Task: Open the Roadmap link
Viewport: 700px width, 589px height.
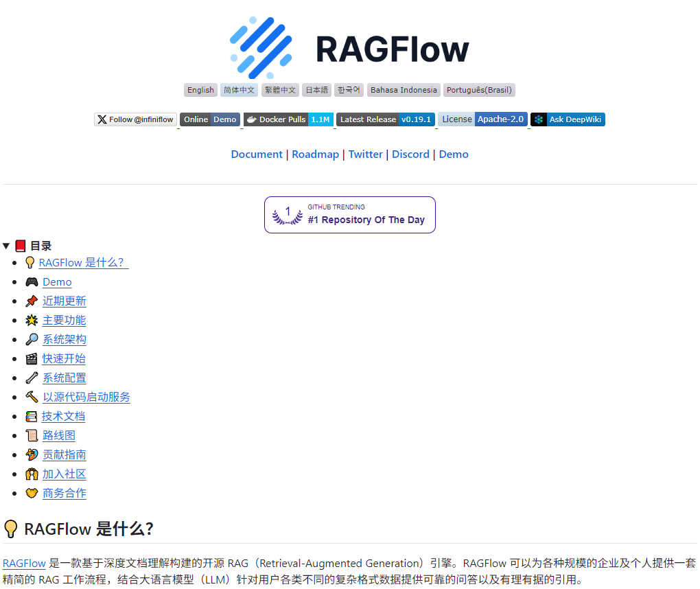Action: point(315,154)
